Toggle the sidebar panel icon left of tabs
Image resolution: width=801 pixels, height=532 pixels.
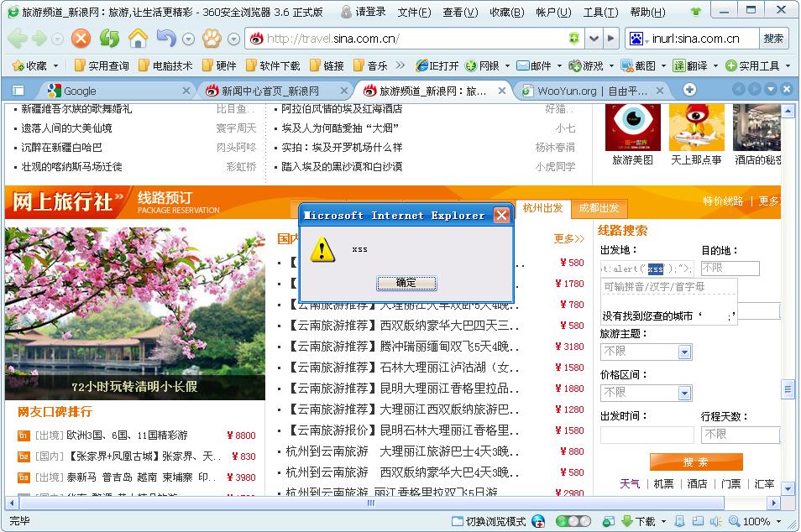[x=18, y=91]
